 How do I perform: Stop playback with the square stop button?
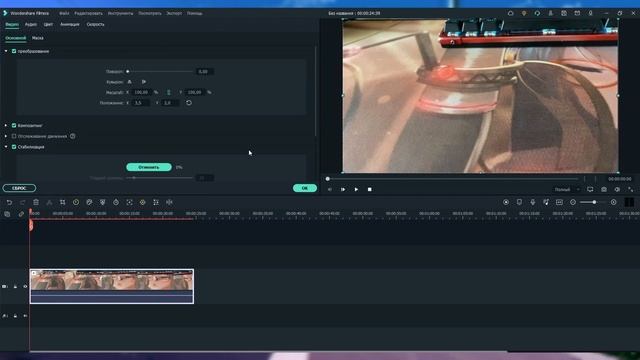pos(370,189)
